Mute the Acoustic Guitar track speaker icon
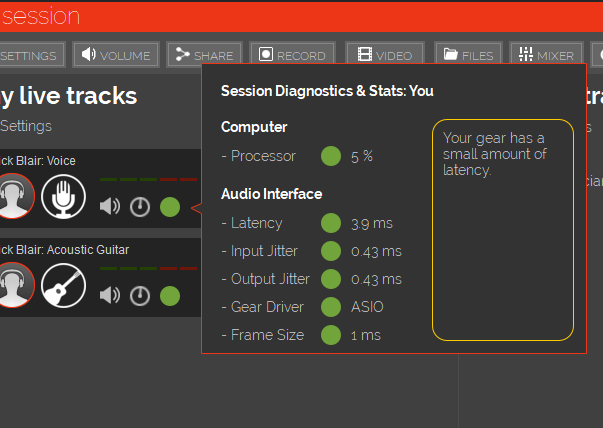The width and height of the screenshot is (603, 428). (x=110, y=296)
